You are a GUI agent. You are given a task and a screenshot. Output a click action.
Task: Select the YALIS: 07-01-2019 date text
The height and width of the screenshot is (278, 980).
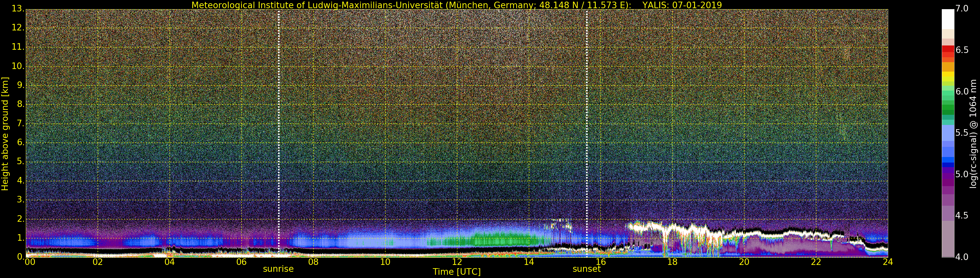click(x=682, y=5)
